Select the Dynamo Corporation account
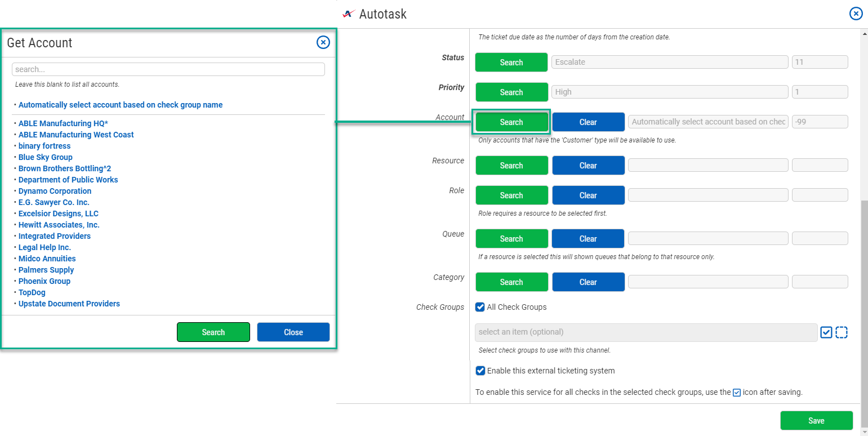 (x=55, y=191)
